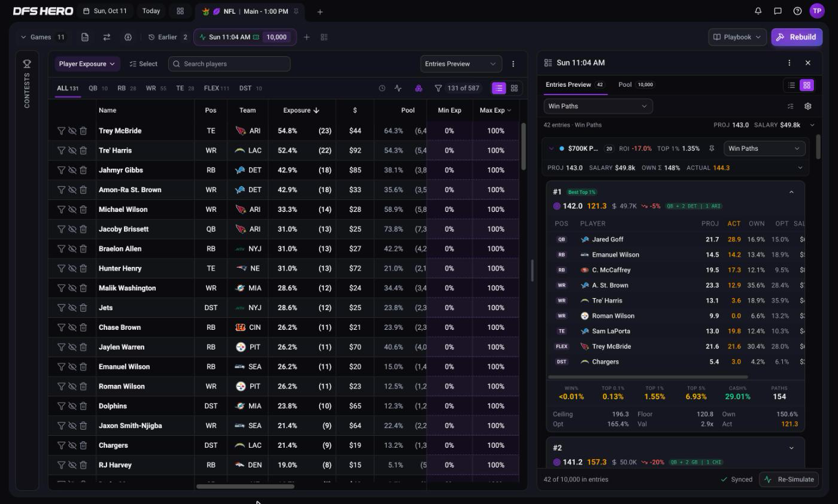Click the purple cluster icon above table
838x504 pixels.
tap(418, 88)
